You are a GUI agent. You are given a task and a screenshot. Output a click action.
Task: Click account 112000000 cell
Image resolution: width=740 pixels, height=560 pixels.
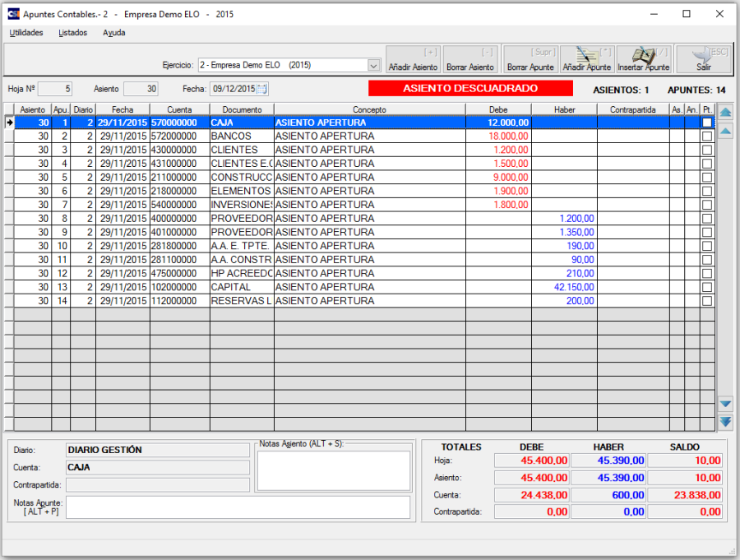(x=179, y=301)
